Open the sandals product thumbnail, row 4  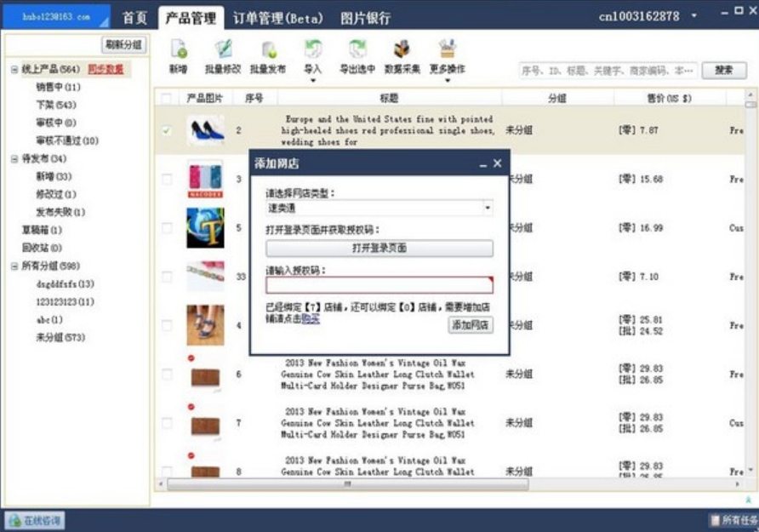click(x=205, y=325)
